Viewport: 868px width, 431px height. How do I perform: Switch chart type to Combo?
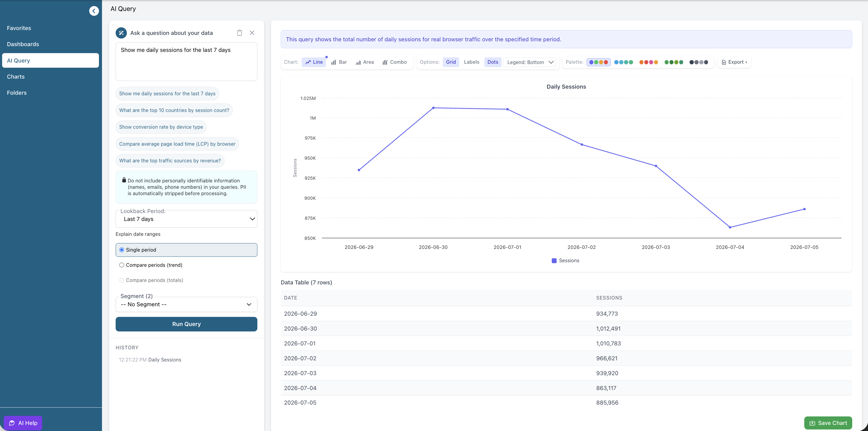[395, 62]
